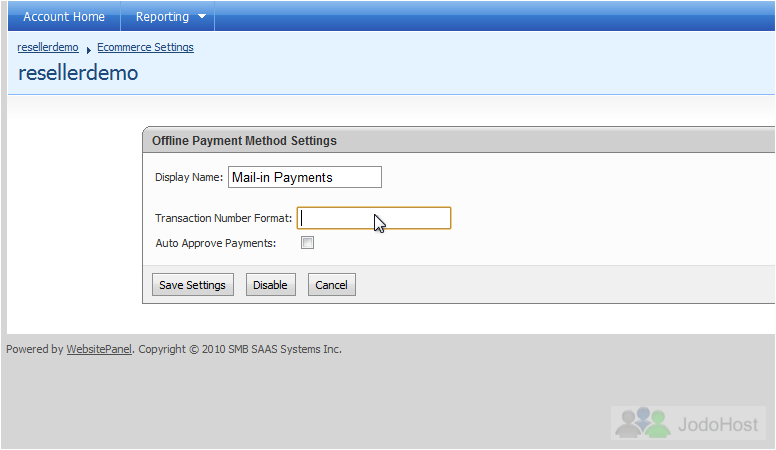Go to resellerdemo breadcrumb link
776x450 pixels.
click(48, 47)
